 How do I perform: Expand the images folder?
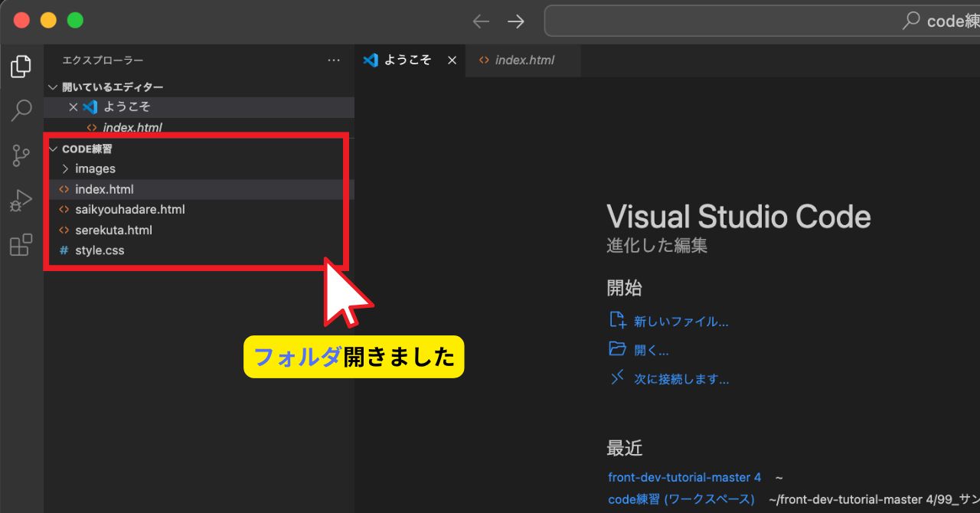click(65, 168)
